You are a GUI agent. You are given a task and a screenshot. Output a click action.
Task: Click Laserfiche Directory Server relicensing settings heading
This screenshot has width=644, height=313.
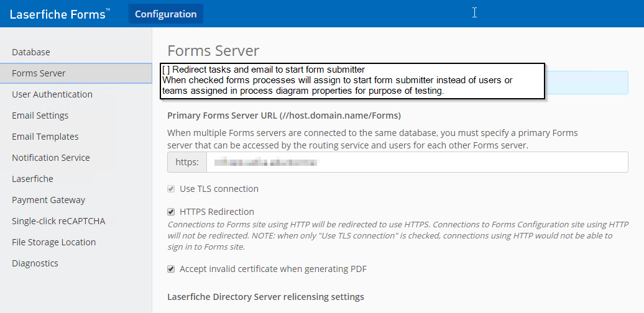click(265, 297)
